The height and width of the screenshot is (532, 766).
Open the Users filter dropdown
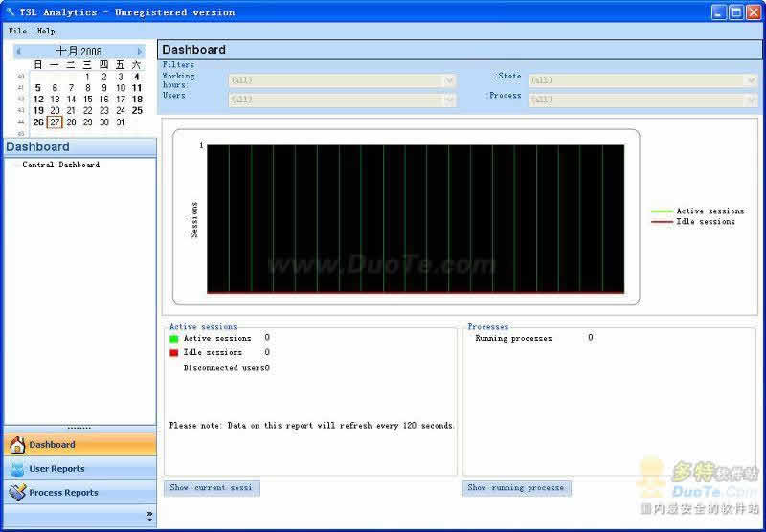342,100
